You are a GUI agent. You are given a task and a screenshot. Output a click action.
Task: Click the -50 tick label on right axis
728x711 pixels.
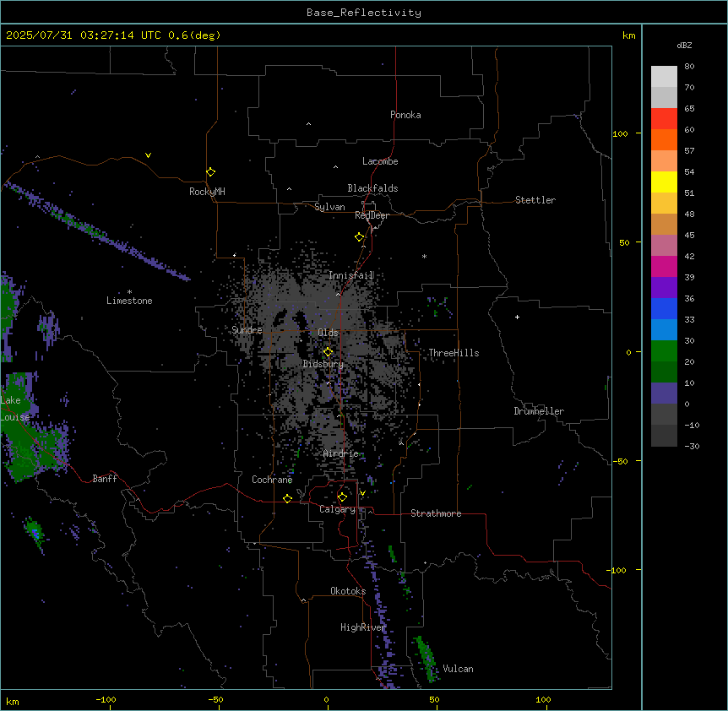coord(620,461)
